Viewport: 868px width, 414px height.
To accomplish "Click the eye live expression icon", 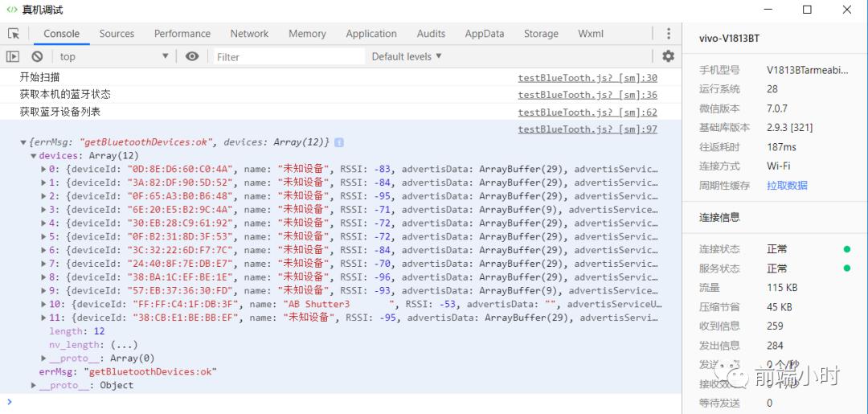I will click(x=192, y=56).
